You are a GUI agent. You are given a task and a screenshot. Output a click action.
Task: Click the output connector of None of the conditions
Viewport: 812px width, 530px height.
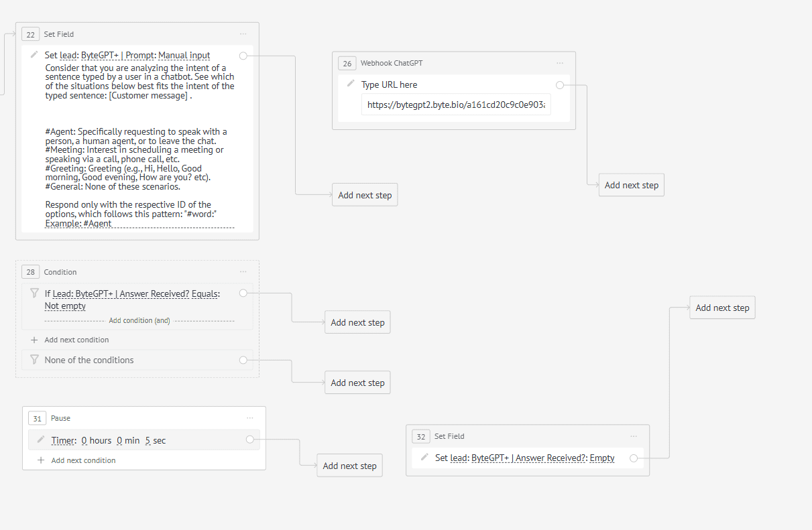coord(243,360)
